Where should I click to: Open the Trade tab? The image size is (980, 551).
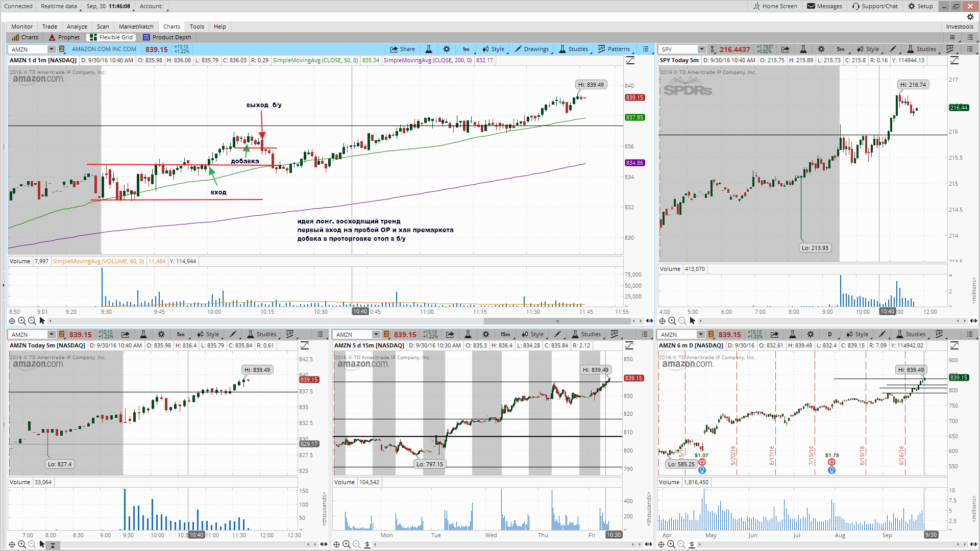pyautogui.click(x=50, y=27)
